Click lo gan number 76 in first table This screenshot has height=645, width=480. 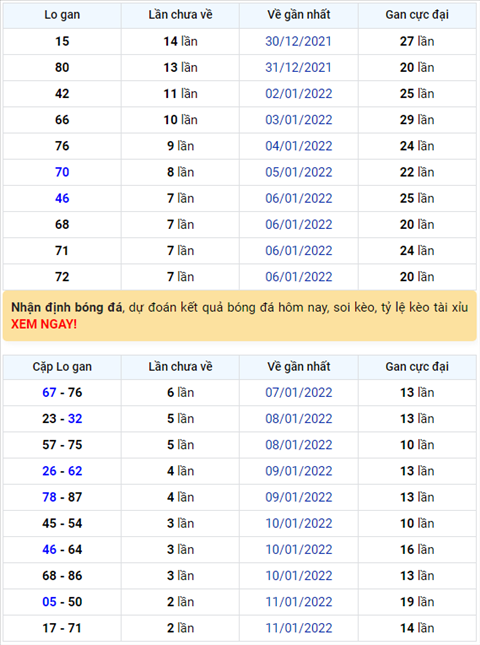[62, 146]
